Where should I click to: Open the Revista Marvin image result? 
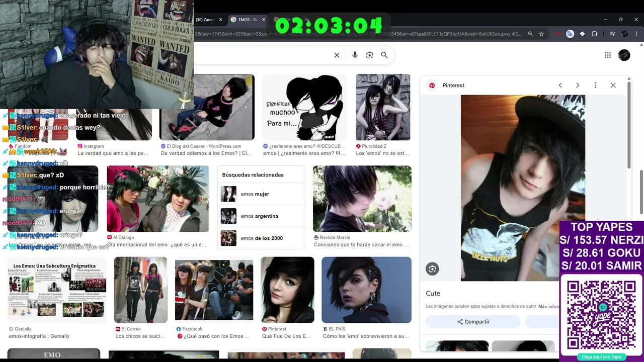pyautogui.click(x=362, y=199)
